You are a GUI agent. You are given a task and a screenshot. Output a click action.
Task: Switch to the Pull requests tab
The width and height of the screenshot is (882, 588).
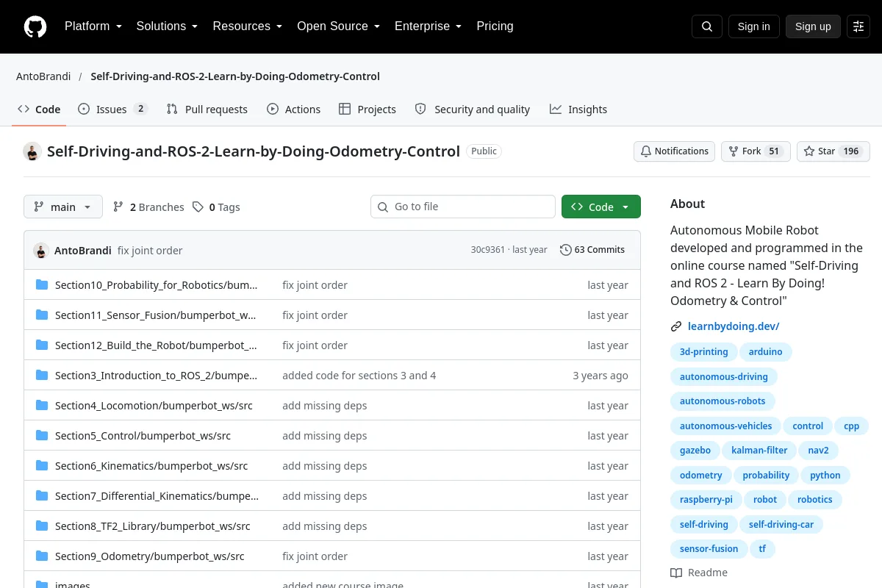click(207, 110)
